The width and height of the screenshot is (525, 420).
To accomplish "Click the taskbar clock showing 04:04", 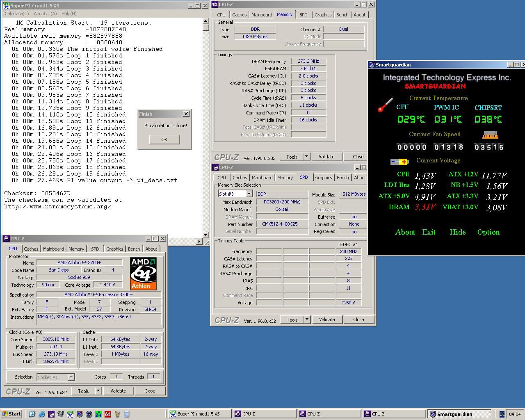I will [x=514, y=414].
